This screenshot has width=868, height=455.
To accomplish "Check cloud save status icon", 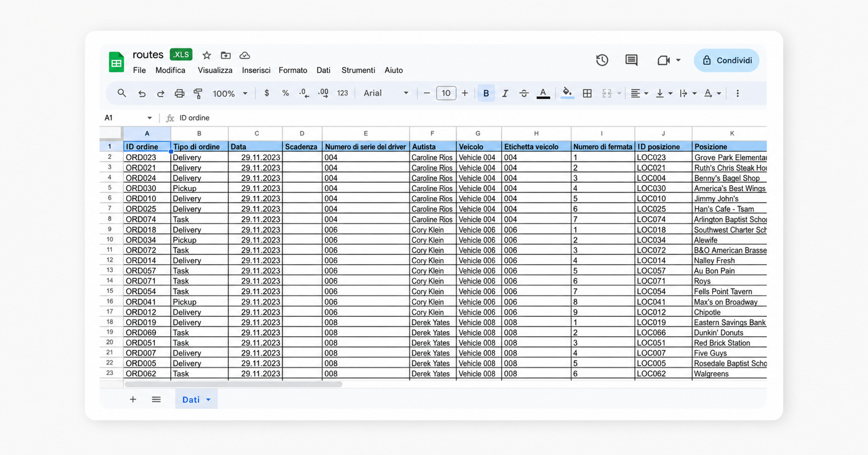I will (x=244, y=55).
